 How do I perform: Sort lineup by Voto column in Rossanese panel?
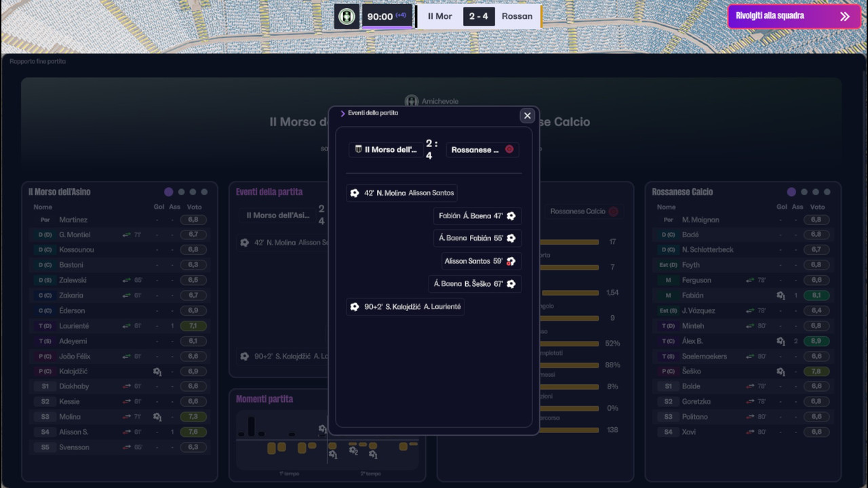pyautogui.click(x=818, y=207)
